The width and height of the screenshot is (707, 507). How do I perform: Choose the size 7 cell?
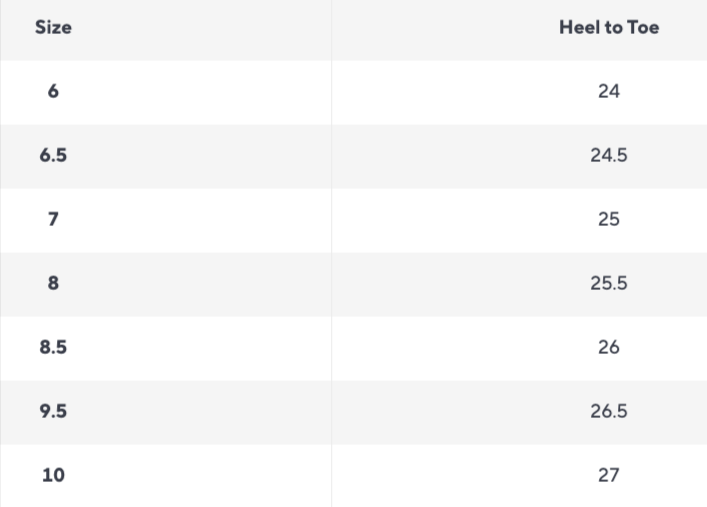[53, 219]
